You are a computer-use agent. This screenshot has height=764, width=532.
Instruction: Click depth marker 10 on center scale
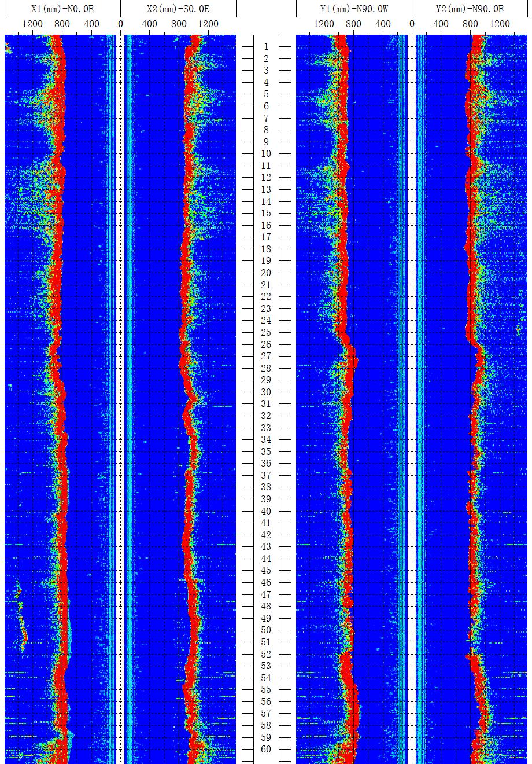pyautogui.click(x=266, y=154)
